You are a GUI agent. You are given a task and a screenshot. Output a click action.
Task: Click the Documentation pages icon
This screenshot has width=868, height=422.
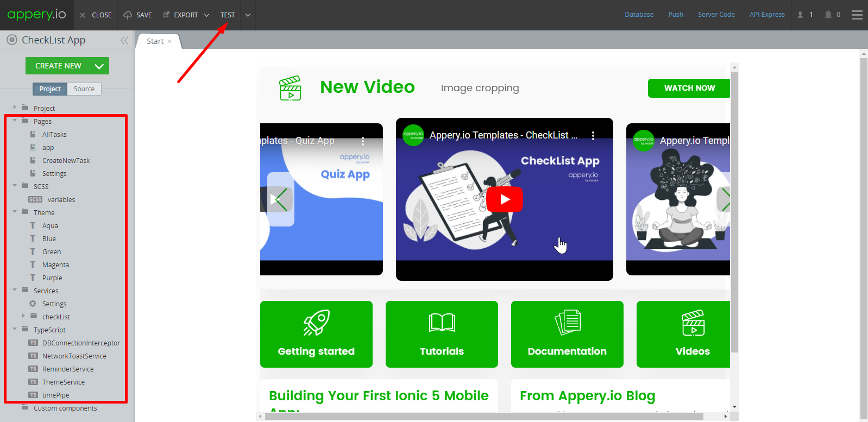click(x=568, y=323)
